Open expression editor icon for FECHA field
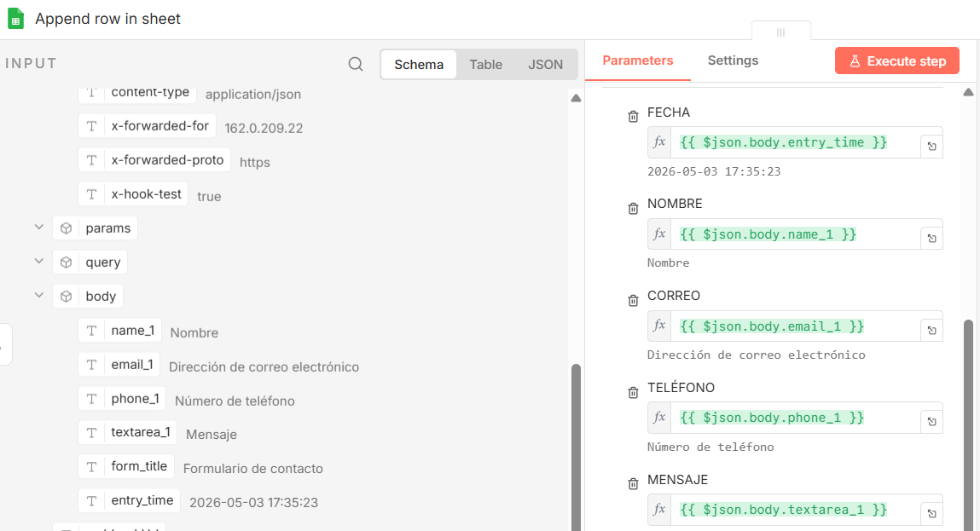The height and width of the screenshot is (531, 980). 932,147
